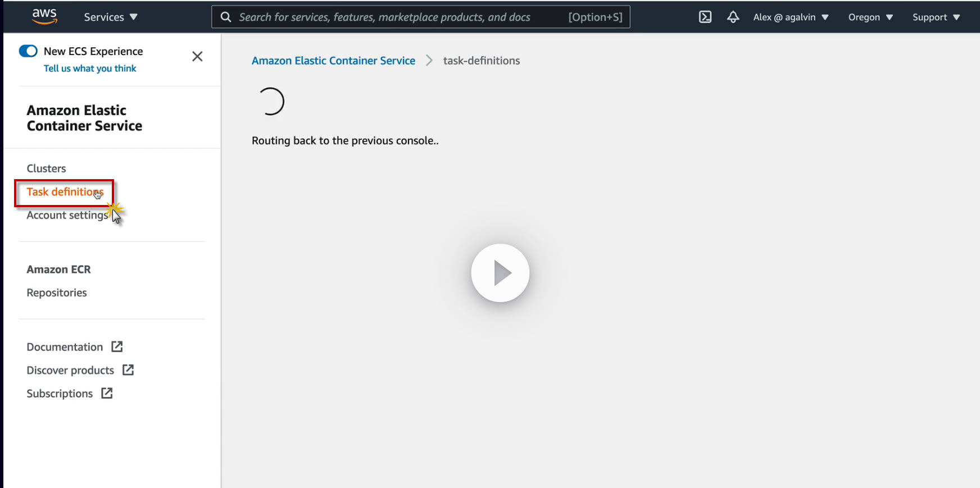This screenshot has height=488, width=980.
Task: Open the AWS home logo
Action: [44, 16]
